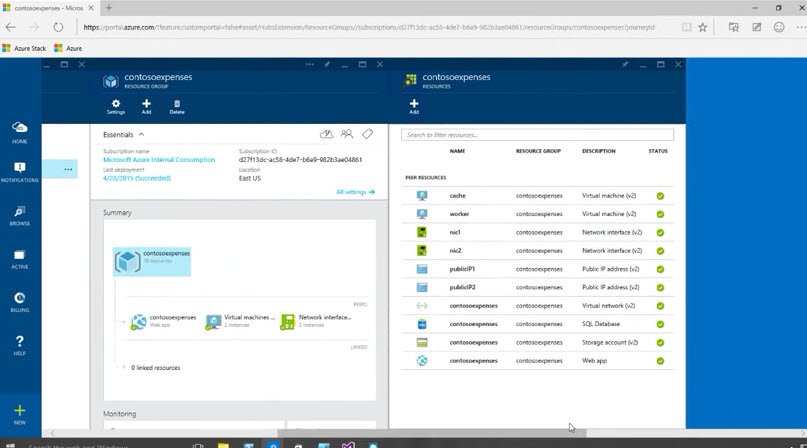
Task: Click the tags icon in Essentials
Action: tap(367, 134)
